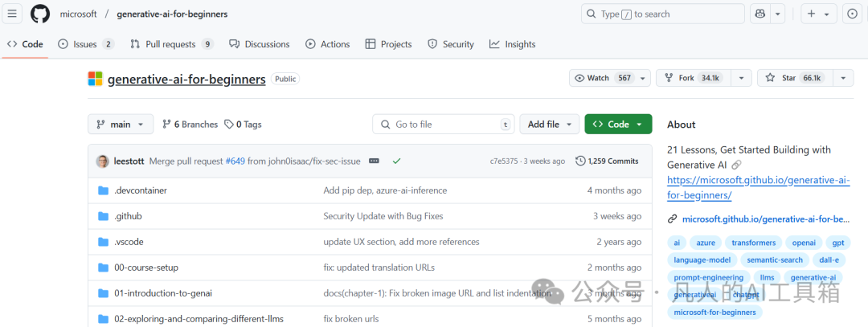868x327 pixels.
Task: Open commit 'fix: updated translation URLs'
Action: coord(379,268)
